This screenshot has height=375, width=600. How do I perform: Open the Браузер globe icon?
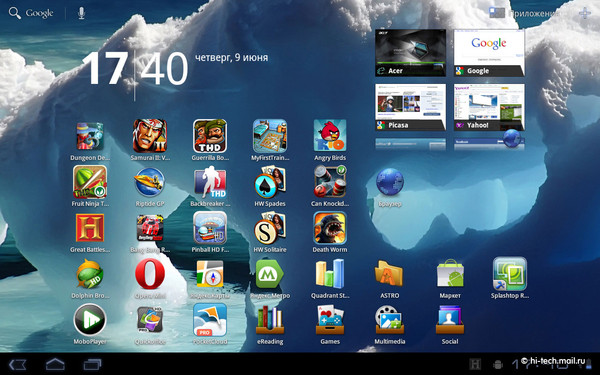(390, 182)
